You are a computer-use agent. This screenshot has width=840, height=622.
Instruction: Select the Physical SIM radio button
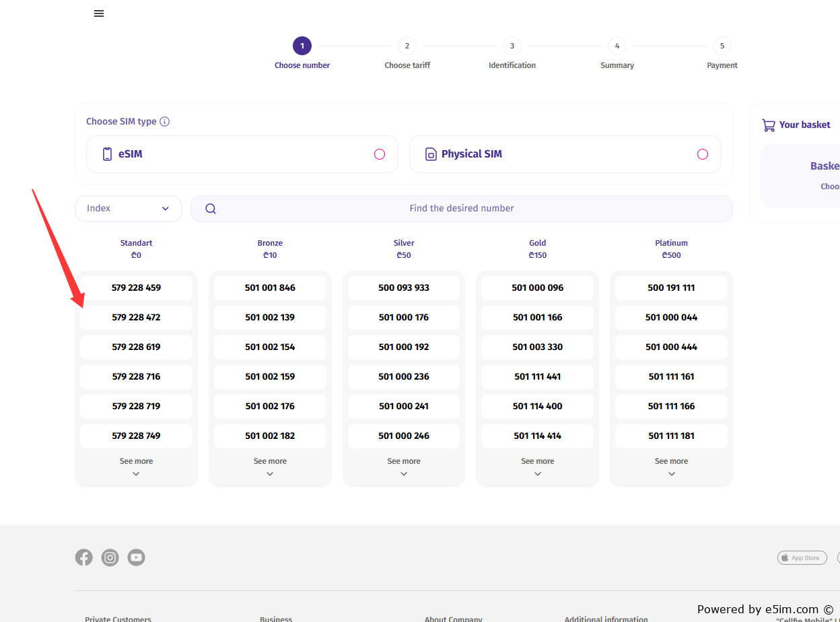pyautogui.click(x=703, y=154)
